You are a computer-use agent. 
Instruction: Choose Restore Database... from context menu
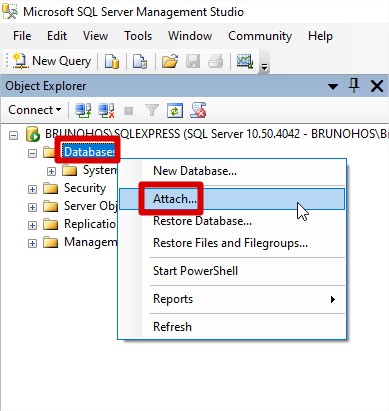(x=232, y=221)
